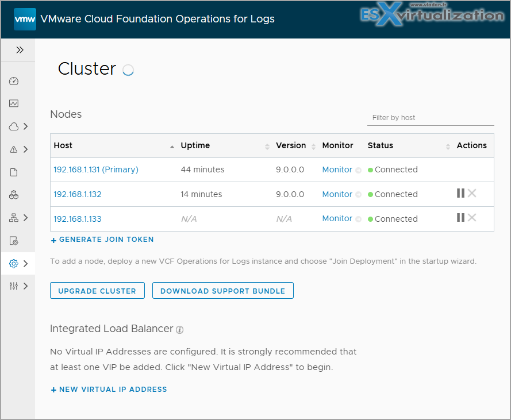Expand the gear settings menu chevron

[x=26, y=264]
